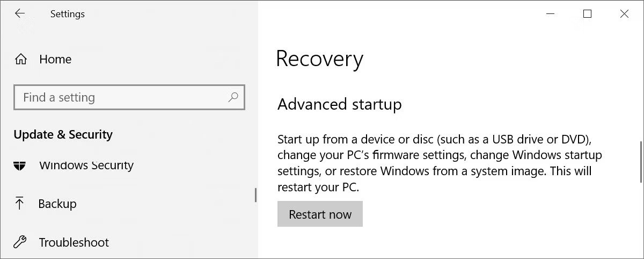Click the Update & Security heading
Screen dimensions: 644x259
click(x=63, y=134)
